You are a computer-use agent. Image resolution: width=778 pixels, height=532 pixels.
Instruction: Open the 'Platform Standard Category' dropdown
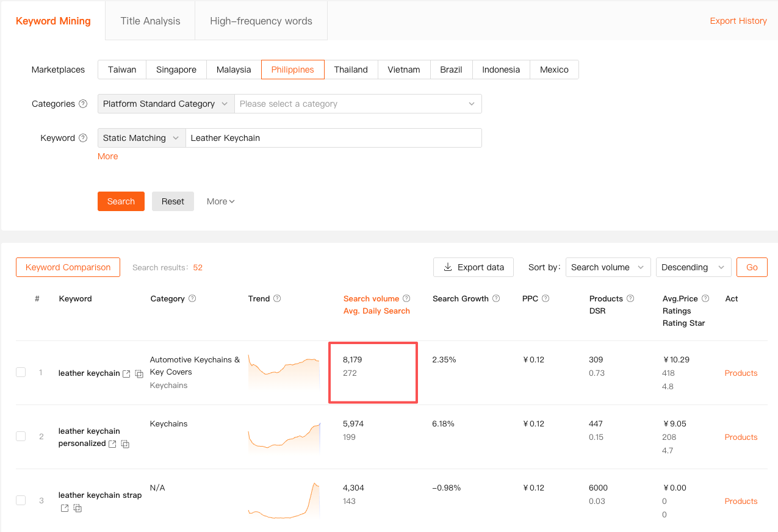point(165,104)
